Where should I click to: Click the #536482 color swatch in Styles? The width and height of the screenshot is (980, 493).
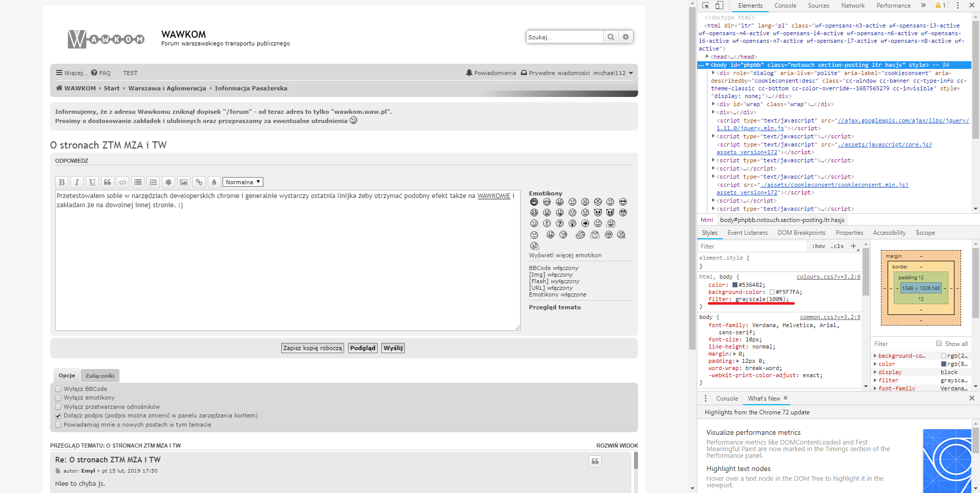(x=735, y=285)
